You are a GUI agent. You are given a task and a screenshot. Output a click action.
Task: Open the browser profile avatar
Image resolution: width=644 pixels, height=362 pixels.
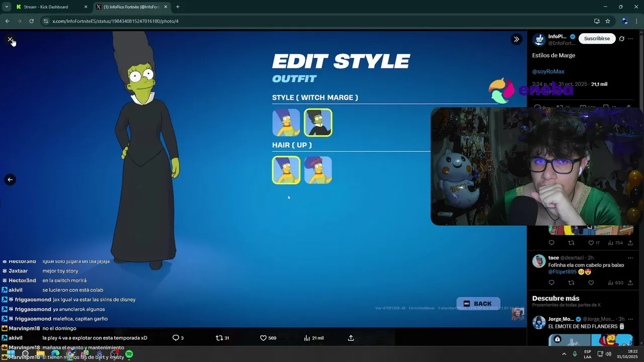(624, 21)
